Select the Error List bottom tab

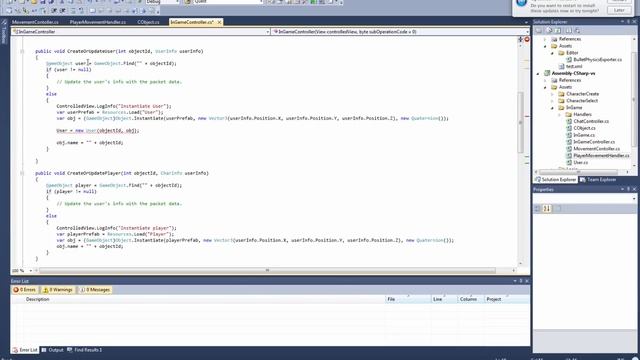25,350
